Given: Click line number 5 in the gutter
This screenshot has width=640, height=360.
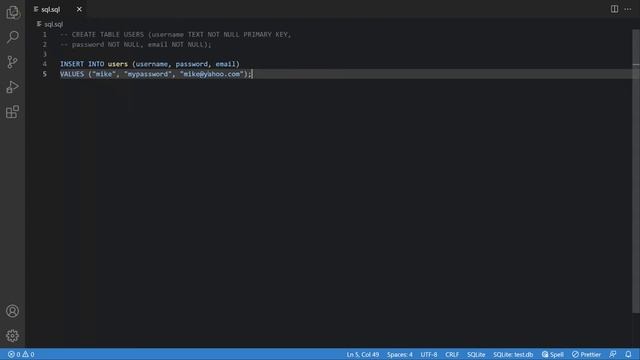Looking at the screenshot, I should point(45,74).
